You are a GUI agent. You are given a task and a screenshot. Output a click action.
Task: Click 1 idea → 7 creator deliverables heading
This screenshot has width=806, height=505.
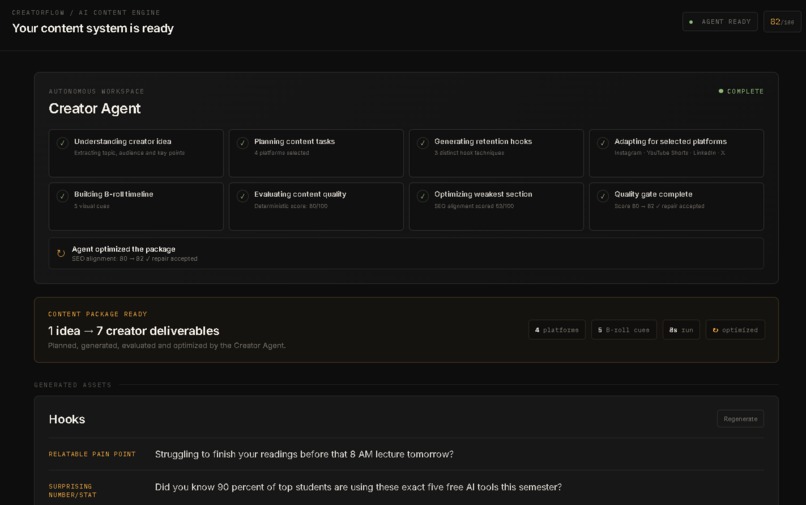[134, 331]
